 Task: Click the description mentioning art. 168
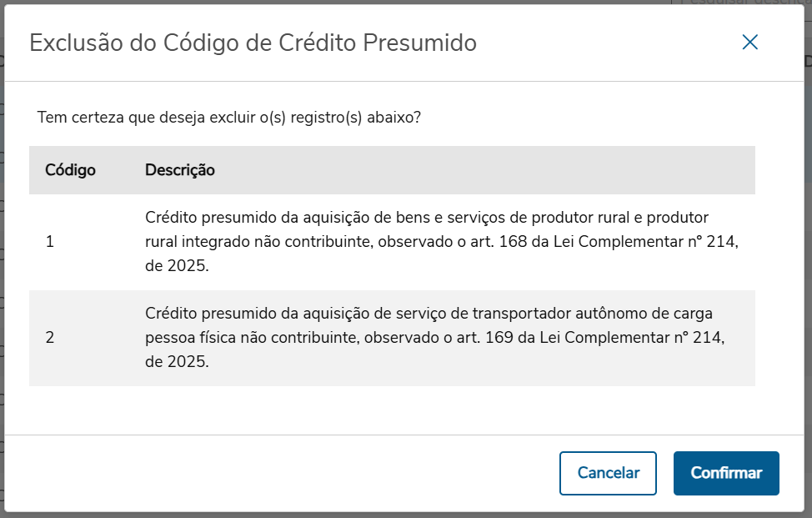pos(442,243)
